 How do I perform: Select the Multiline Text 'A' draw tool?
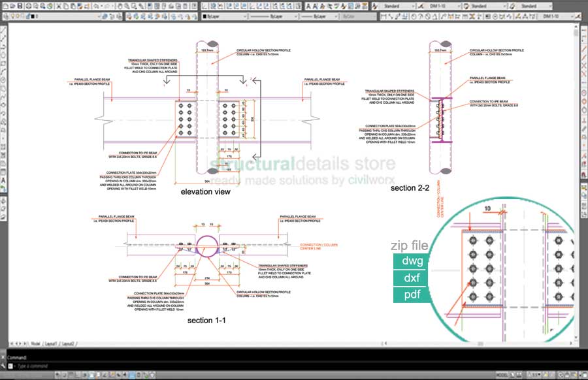tap(3, 180)
